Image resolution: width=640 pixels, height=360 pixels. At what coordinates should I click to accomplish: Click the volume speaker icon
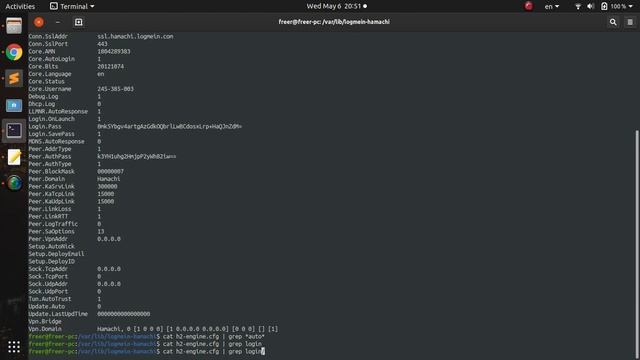click(590, 6)
